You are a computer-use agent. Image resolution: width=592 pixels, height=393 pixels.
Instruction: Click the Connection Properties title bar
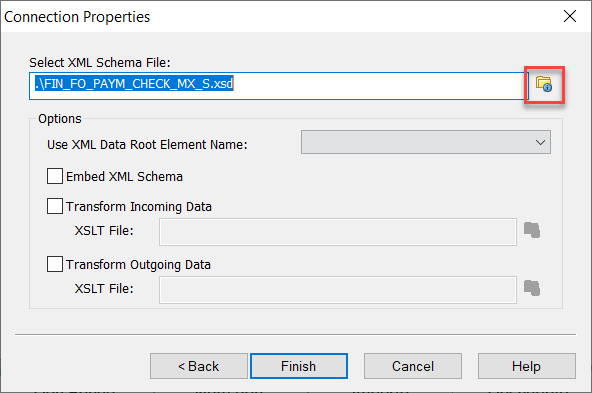279,17
